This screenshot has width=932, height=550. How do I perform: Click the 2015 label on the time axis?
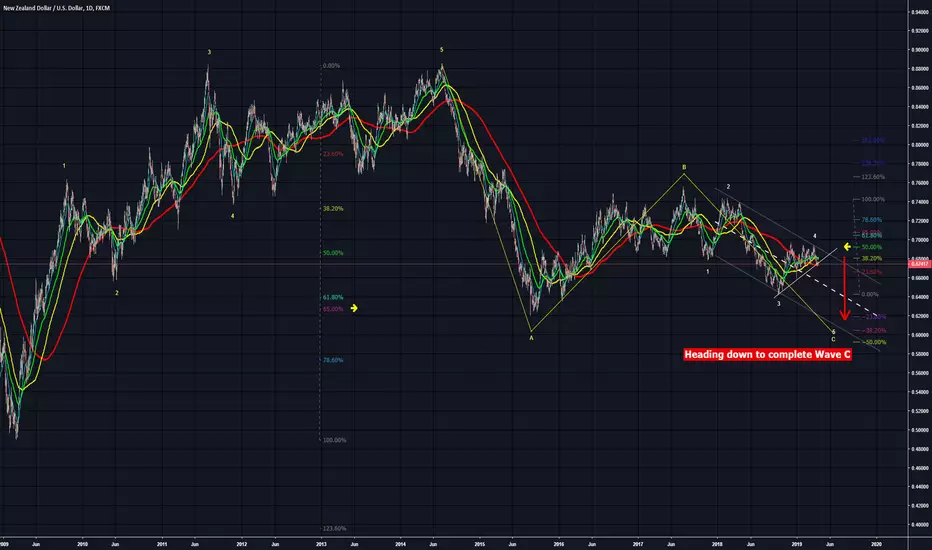(480, 544)
